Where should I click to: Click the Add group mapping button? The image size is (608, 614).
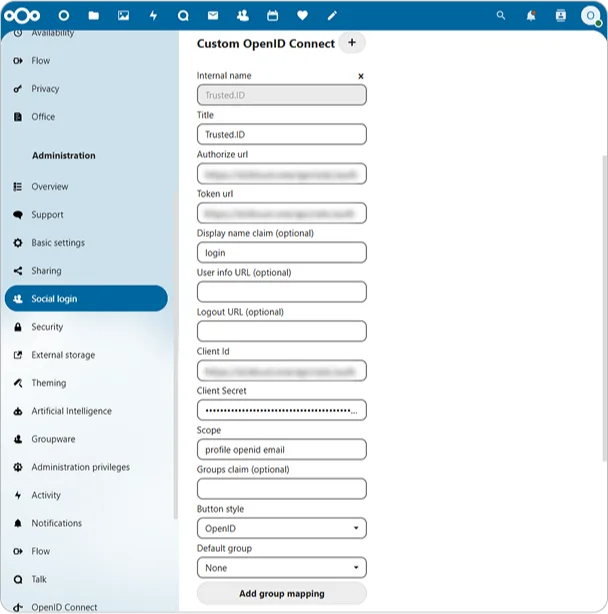(281, 594)
